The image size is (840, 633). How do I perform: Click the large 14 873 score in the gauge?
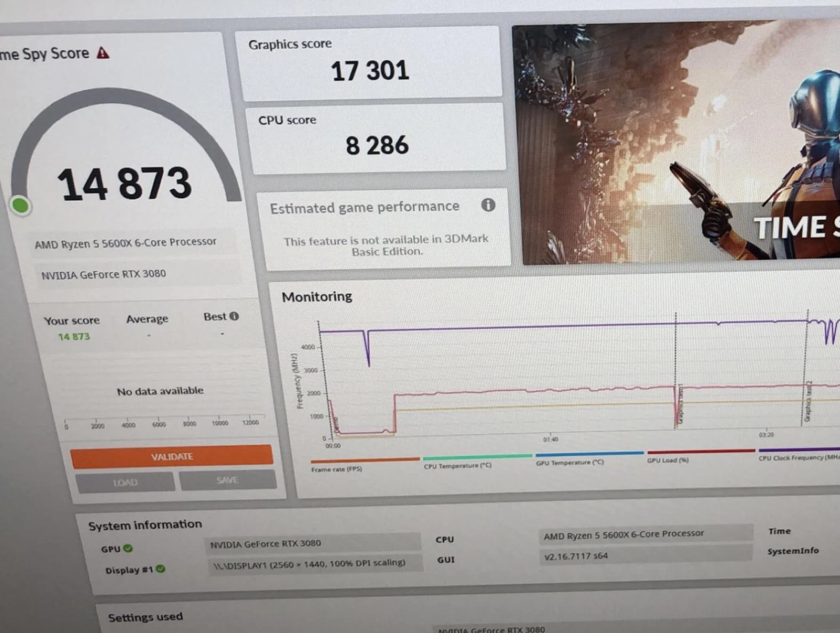pos(124,184)
